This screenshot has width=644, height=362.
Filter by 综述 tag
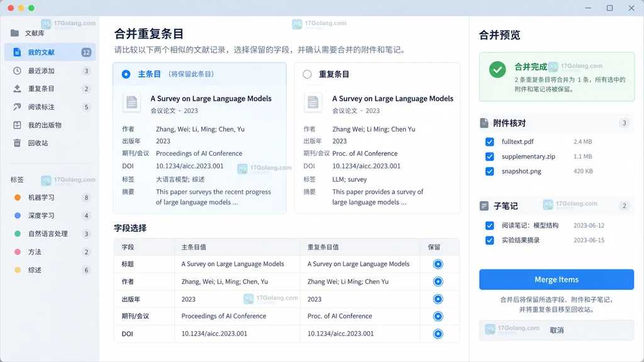pyautogui.click(x=50, y=270)
